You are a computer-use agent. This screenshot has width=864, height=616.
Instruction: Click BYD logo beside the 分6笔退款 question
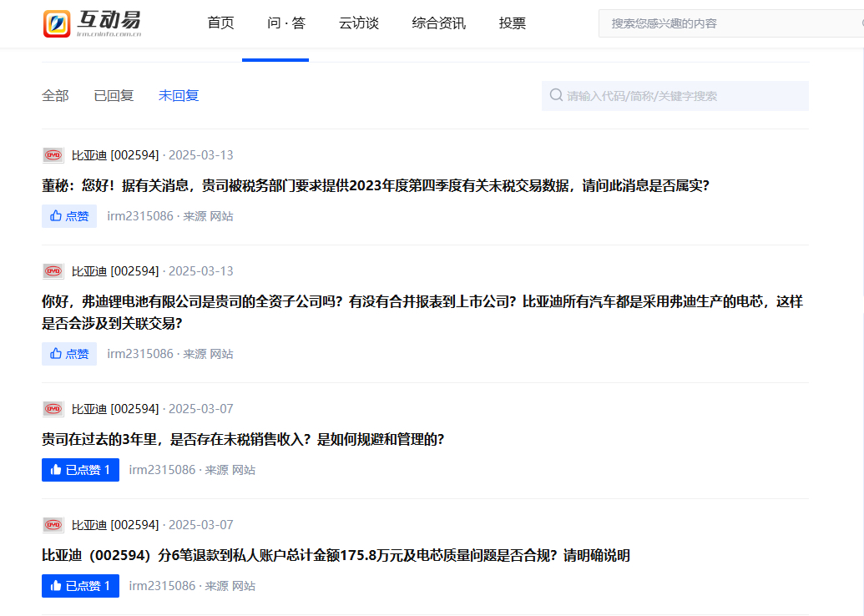coord(53,524)
